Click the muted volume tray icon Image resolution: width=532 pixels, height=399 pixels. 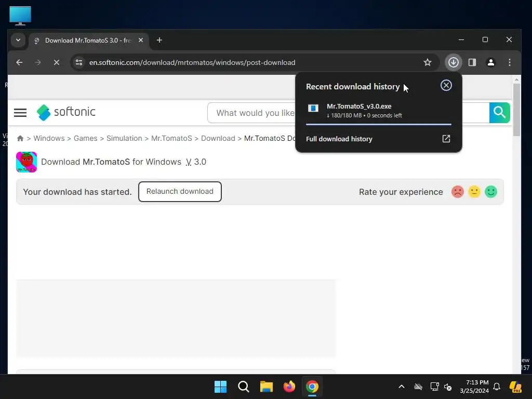click(448, 387)
